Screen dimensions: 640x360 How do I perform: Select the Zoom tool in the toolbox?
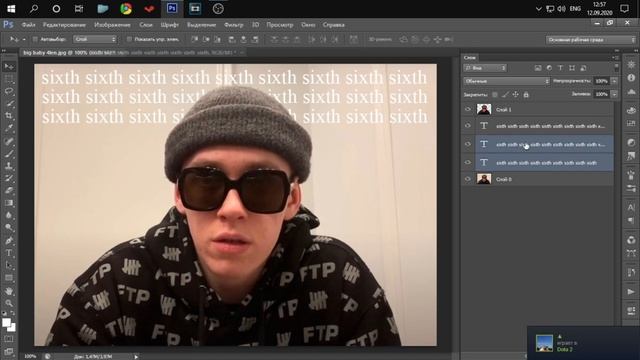[x=9, y=303]
